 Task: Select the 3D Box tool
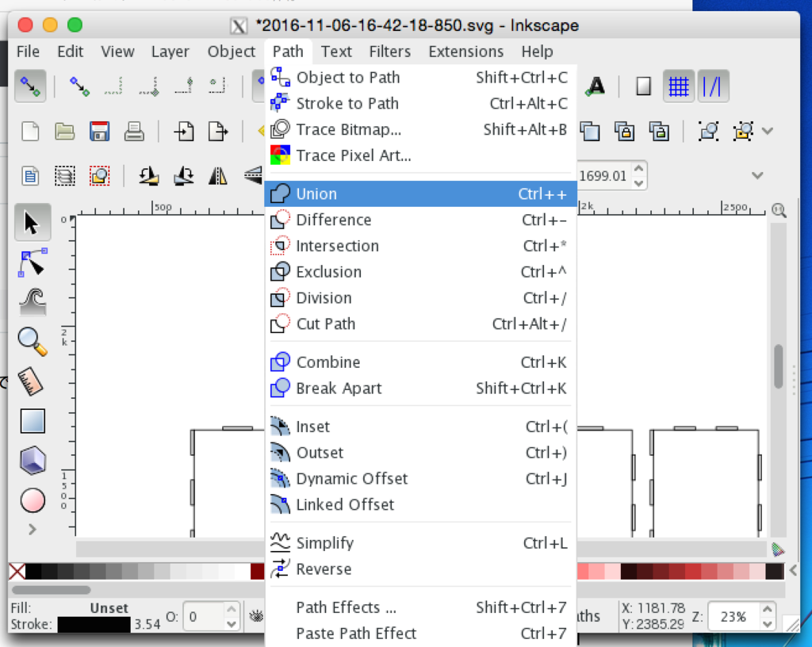33,461
